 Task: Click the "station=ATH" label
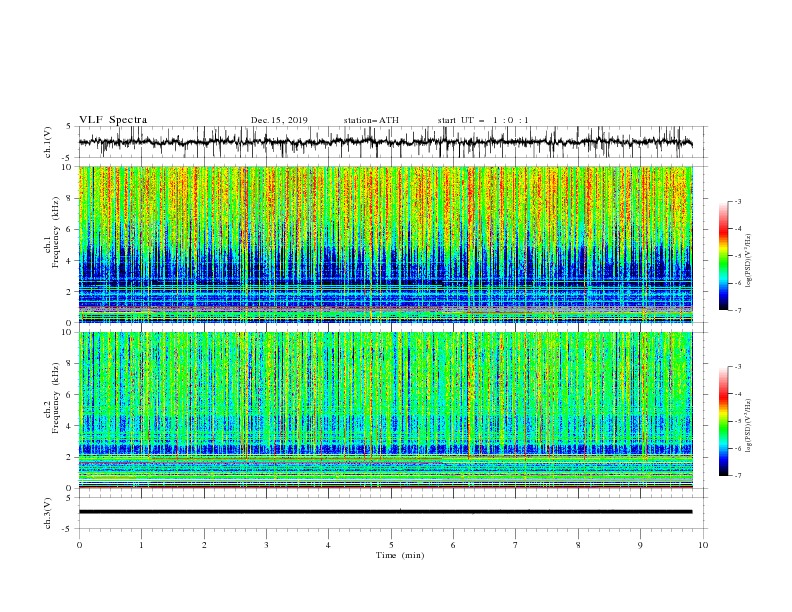[x=371, y=120]
